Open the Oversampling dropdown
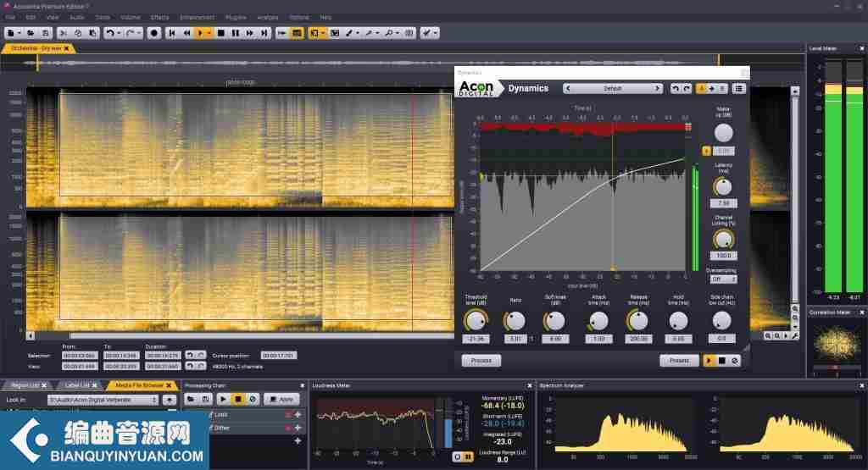Image resolution: width=868 pixels, height=470 pixels. coord(723,279)
